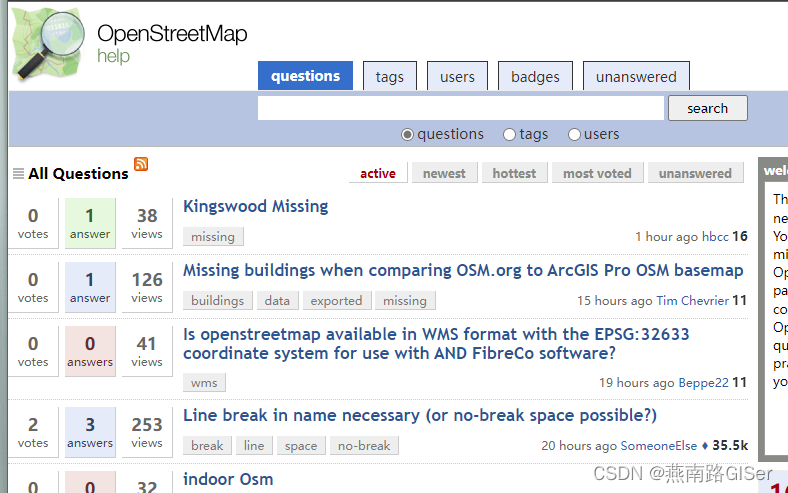
Task: Open the WMS EPSG:32633 question
Action: 436,344
